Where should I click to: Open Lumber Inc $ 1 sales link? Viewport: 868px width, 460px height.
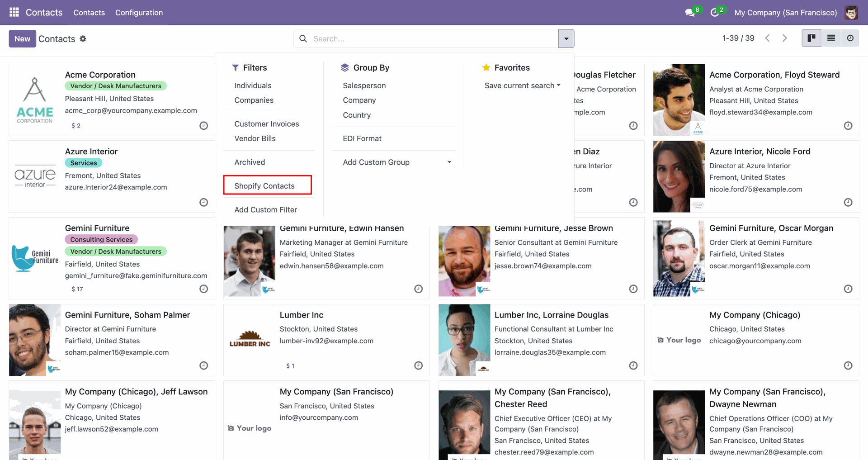pyautogui.click(x=290, y=365)
